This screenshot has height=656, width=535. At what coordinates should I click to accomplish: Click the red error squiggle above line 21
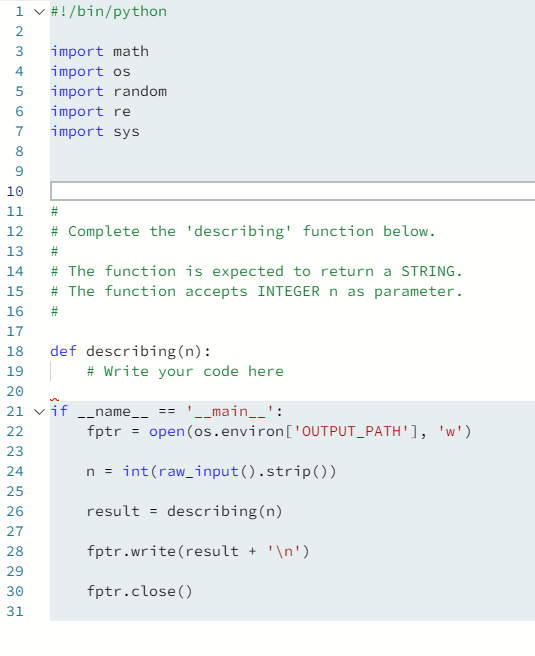pyautogui.click(x=54, y=400)
